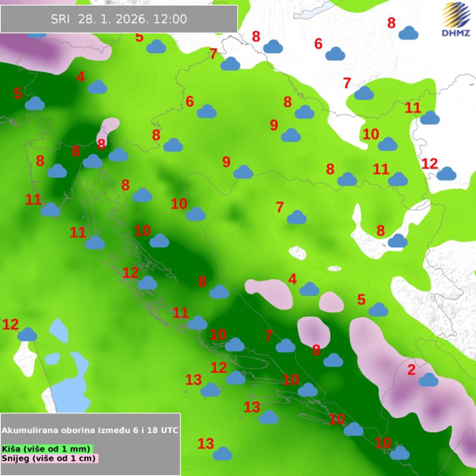Image resolution: width=476 pixels, height=476 pixels.
Task: Select the cloud icon beside the lowest 13
Action: pos(223,453)
